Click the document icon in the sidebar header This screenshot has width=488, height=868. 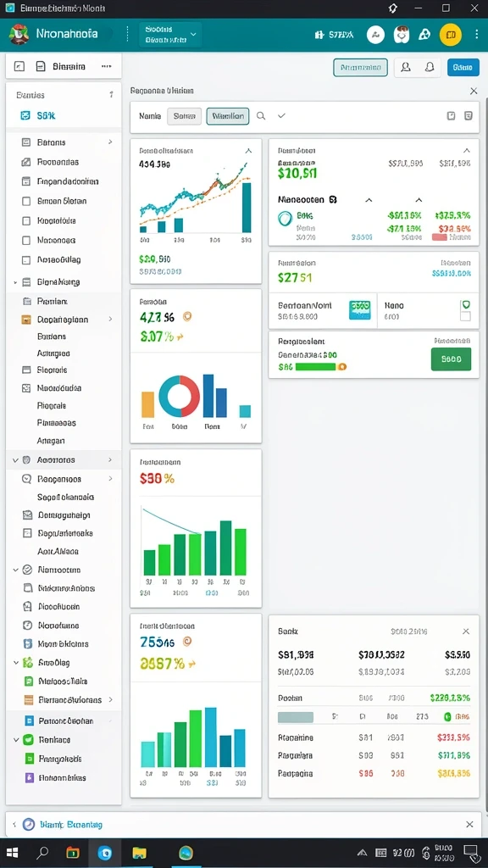(41, 66)
